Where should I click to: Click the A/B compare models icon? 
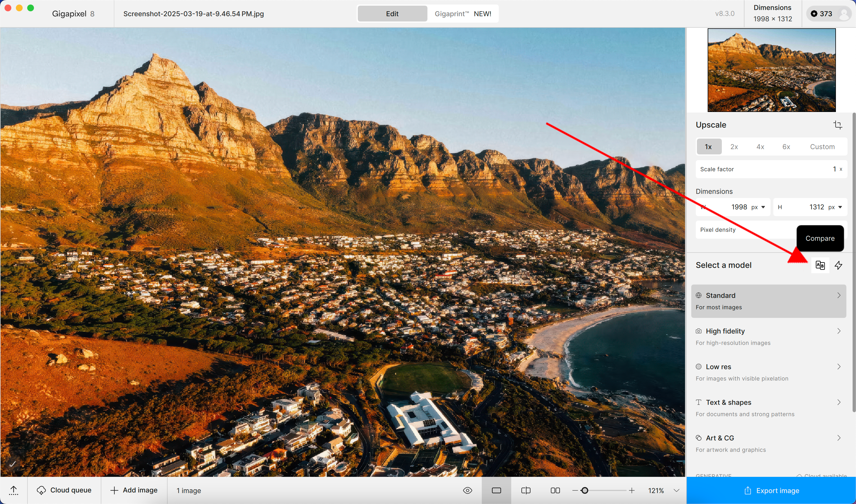pos(820,265)
